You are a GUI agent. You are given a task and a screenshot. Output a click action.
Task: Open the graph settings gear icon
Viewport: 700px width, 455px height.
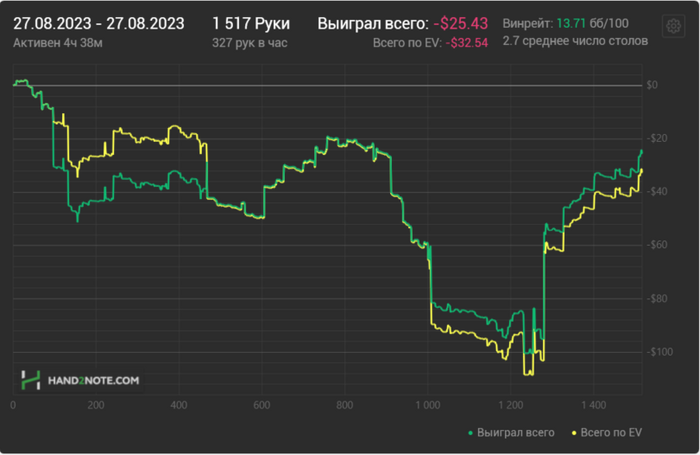tap(673, 26)
